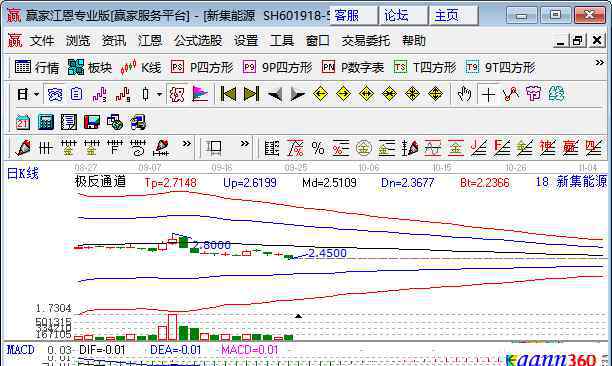Screen dimensions: 612x366
Task: Jump to first record arrow icon
Action: tap(228, 94)
